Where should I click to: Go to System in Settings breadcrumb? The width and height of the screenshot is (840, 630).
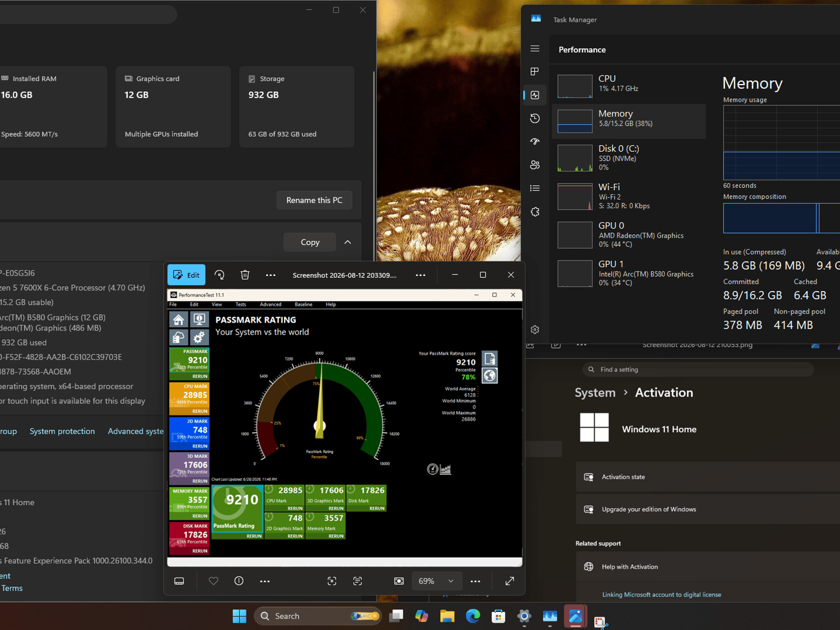[595, 393]
